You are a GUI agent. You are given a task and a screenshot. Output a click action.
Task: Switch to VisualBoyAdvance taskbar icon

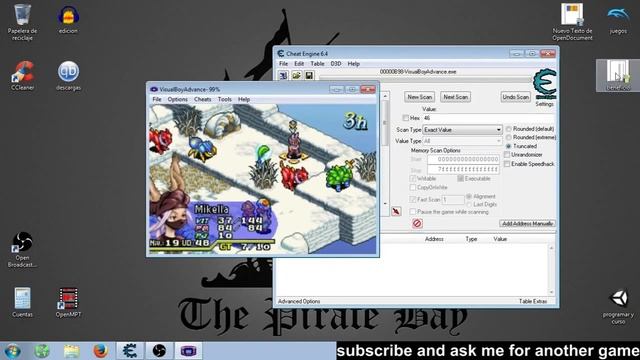coord(189,351)
